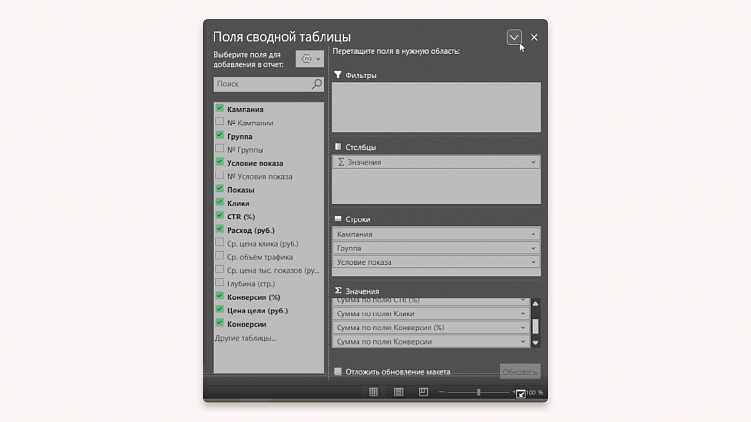Open the Группа row field dropdown

pos(533,248)
